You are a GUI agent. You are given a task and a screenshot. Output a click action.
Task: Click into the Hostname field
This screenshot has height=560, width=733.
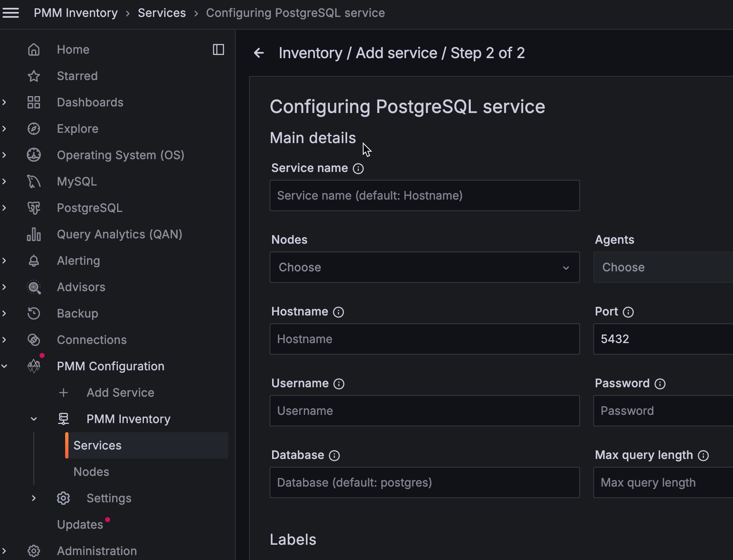click(425, 339)
